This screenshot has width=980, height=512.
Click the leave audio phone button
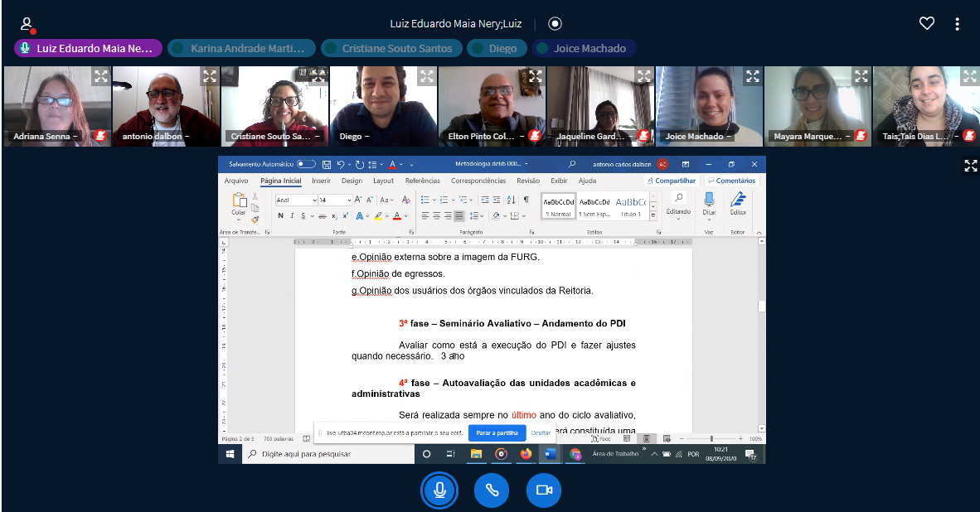coord(492,490)
